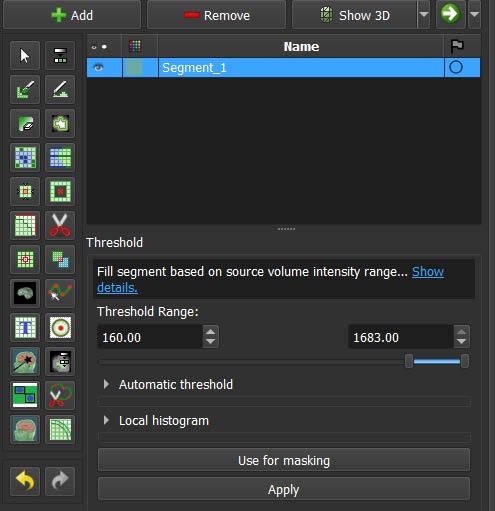Open the Show 3D dropdown arrow
Viewport: 495px width, 511px height.
424,15
